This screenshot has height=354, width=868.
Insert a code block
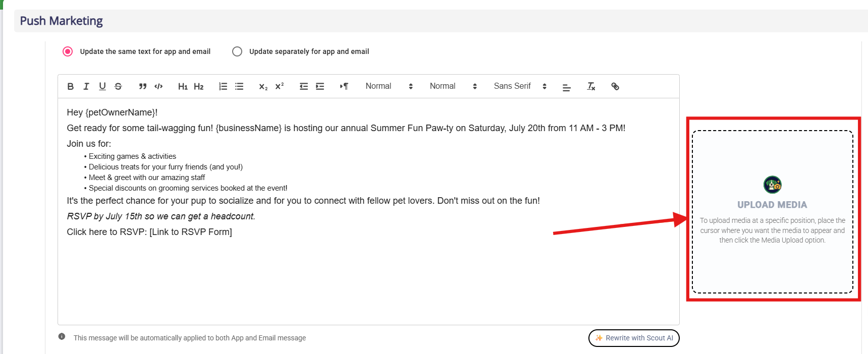(158, 86)
